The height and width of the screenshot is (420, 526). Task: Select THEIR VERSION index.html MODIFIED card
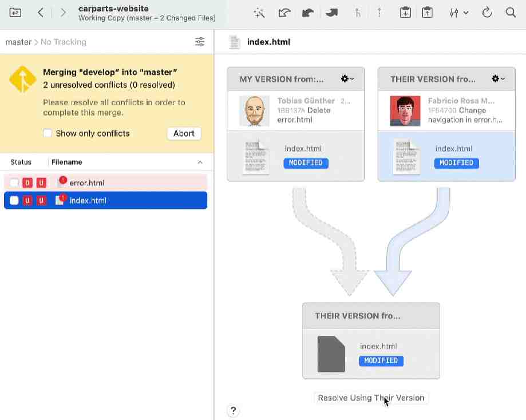pyautogui.click(x=446, y=156)
